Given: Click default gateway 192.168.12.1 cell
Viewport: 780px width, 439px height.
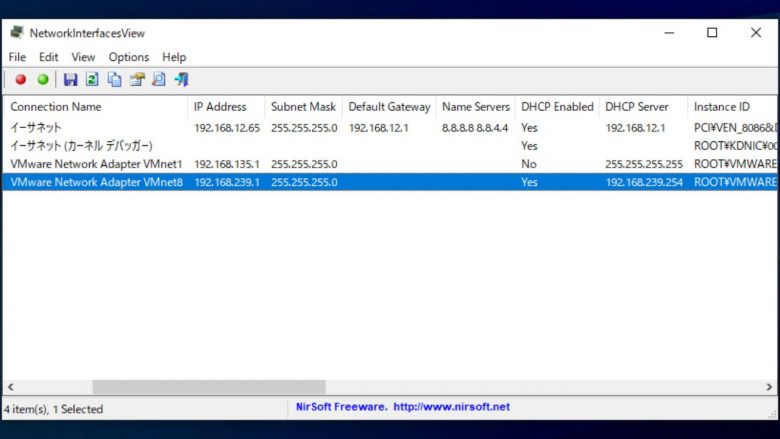Looking at the screenshot, I should point(379,128).
